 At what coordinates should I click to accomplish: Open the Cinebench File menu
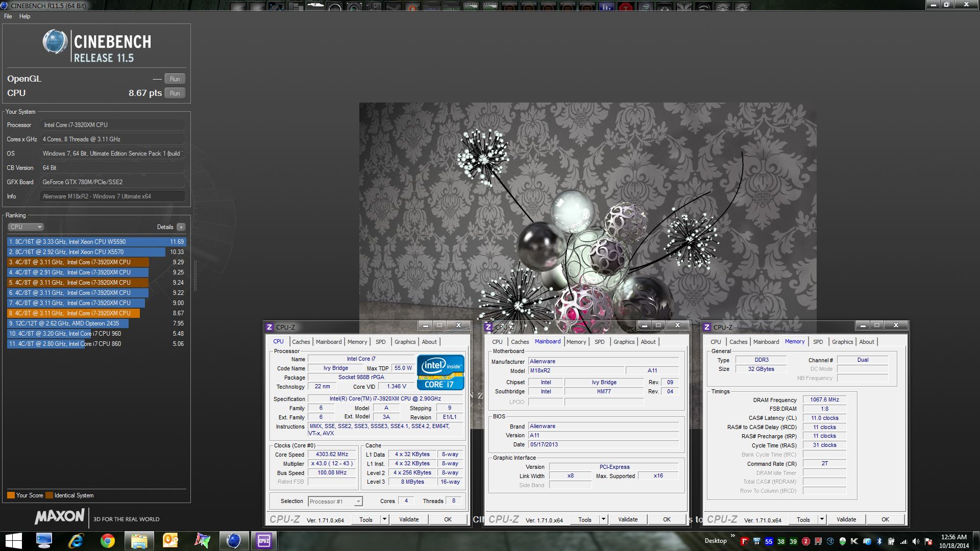[8, 16]
